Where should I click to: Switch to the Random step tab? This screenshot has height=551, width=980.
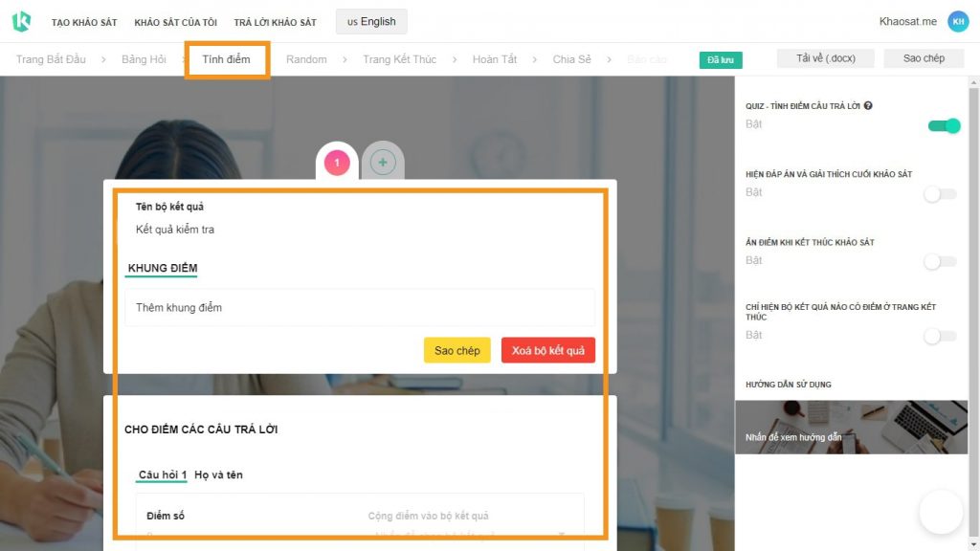pos(306,59)
